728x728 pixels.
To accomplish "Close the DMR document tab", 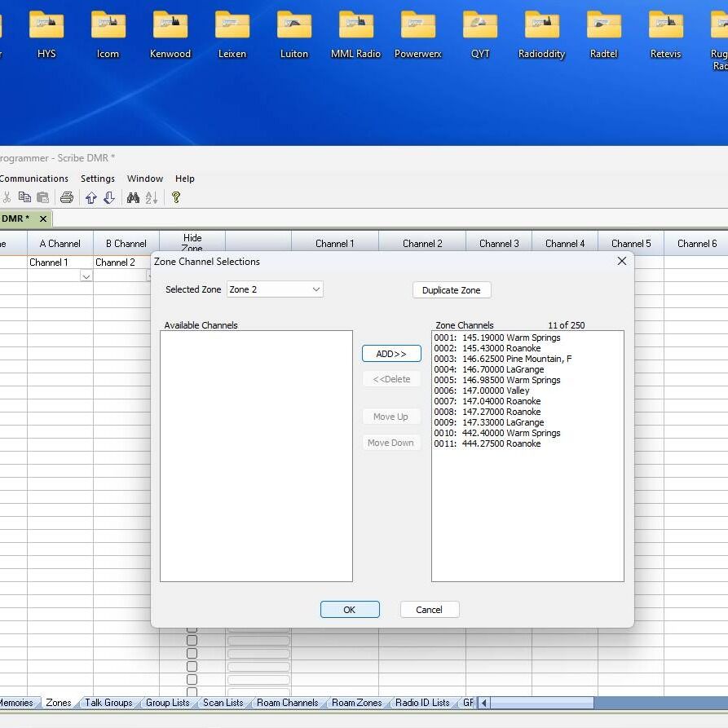I will [42, 218].
